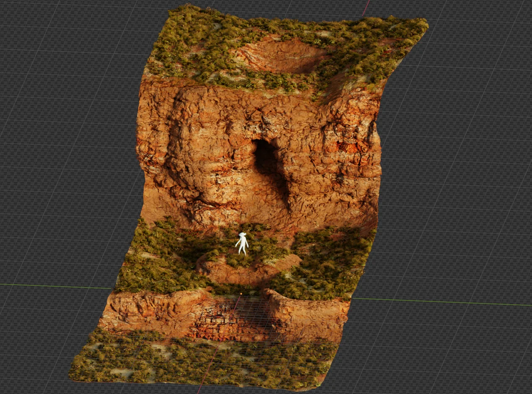Click the character's head to select it
This screenshot has height=394, width=532.
click(243, 234)
